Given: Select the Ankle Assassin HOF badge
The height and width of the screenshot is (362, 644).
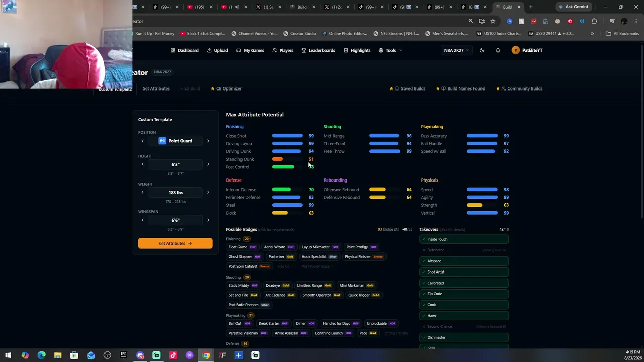Looking at the screenshot, I should point(291,333).
